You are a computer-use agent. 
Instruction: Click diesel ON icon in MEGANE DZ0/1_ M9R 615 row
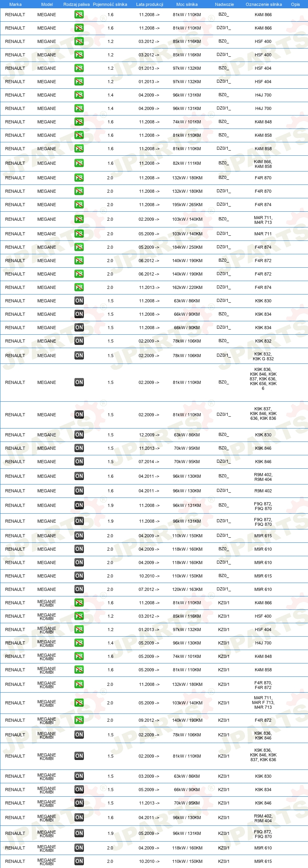click(x=79, y=536)
